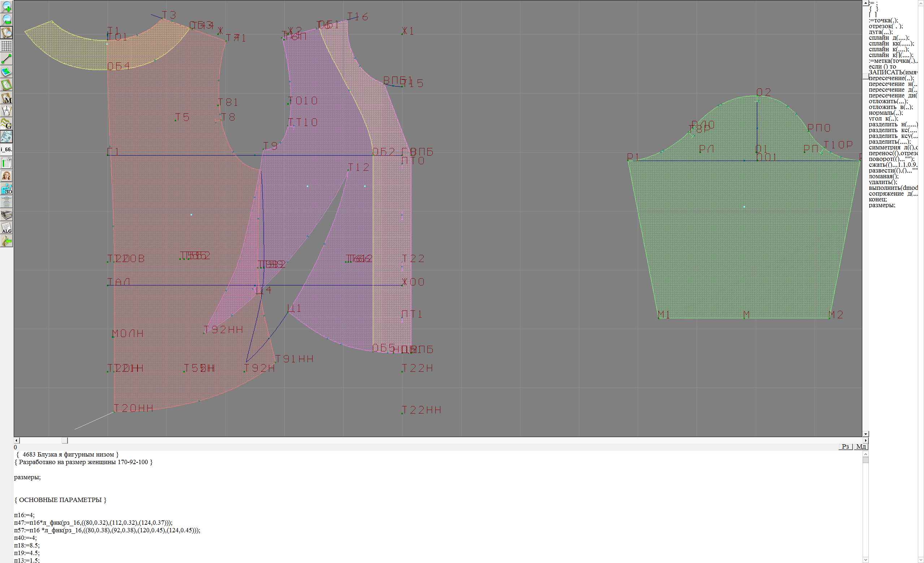Insert 'ломаная();' command from list

[884, 176]
